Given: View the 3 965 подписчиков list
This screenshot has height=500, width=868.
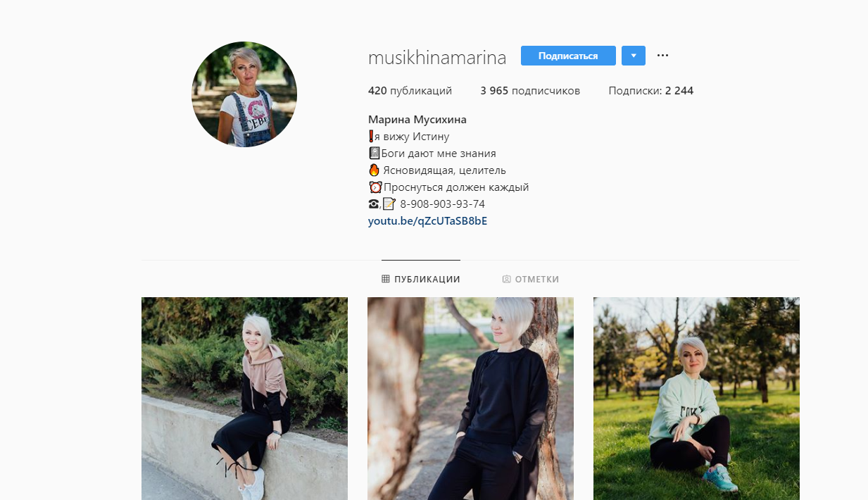Looking at the screenshot, I should 530,91.
